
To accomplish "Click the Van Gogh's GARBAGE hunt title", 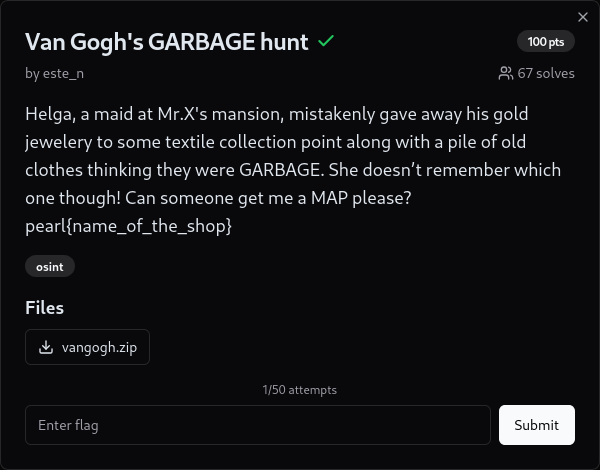I will point(166,41).
